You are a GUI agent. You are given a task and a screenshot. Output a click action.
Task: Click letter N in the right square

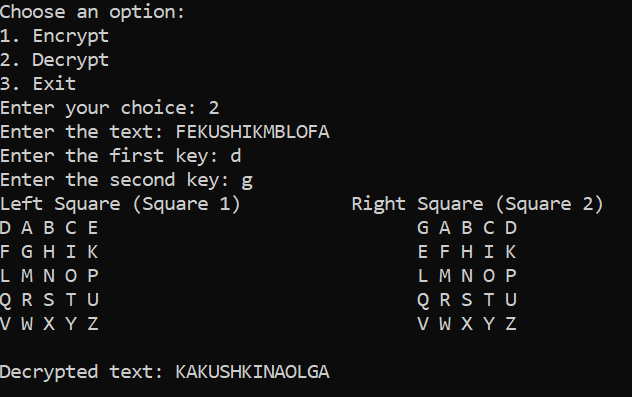(467, 276)
